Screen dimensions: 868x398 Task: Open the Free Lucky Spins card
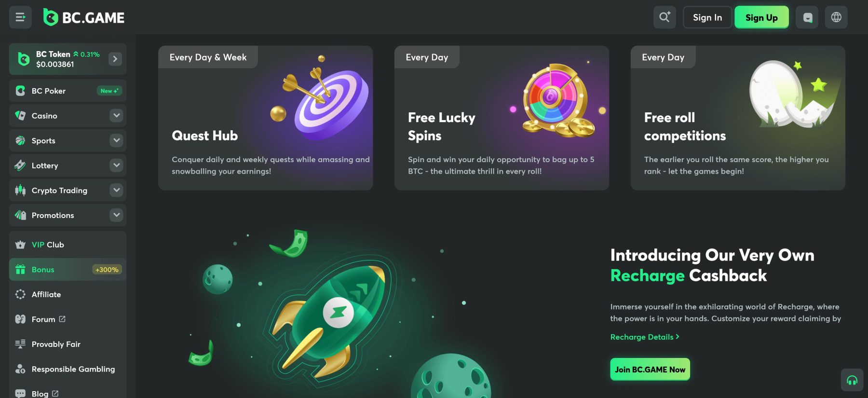pyautogui.click(x=502, y=118)
